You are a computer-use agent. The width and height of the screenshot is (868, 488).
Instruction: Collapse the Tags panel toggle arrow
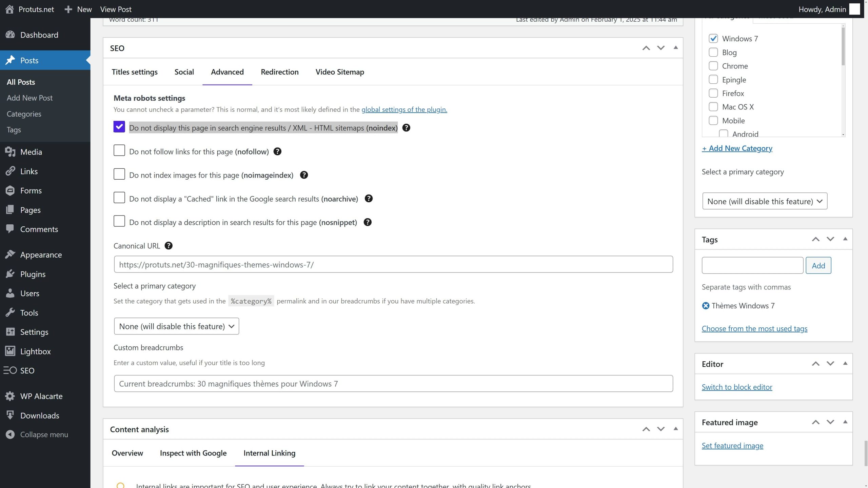point(845,239)
